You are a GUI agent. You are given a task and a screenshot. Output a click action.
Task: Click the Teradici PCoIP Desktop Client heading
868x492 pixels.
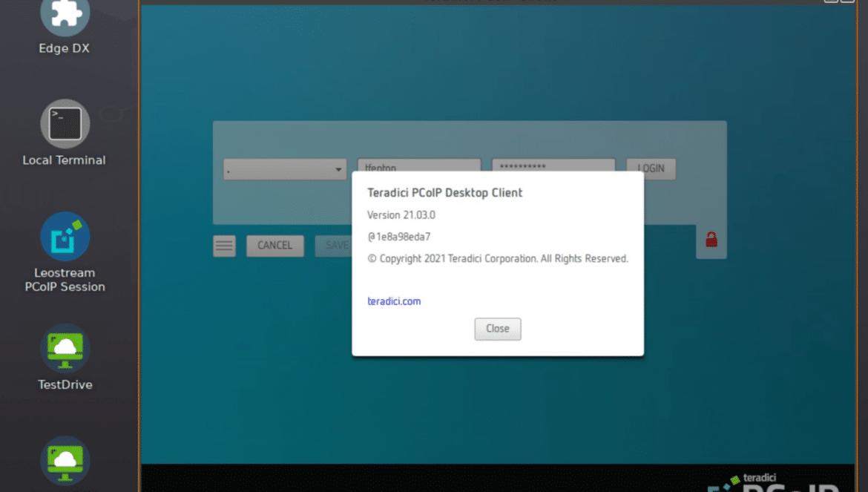(x=445, y=193)
